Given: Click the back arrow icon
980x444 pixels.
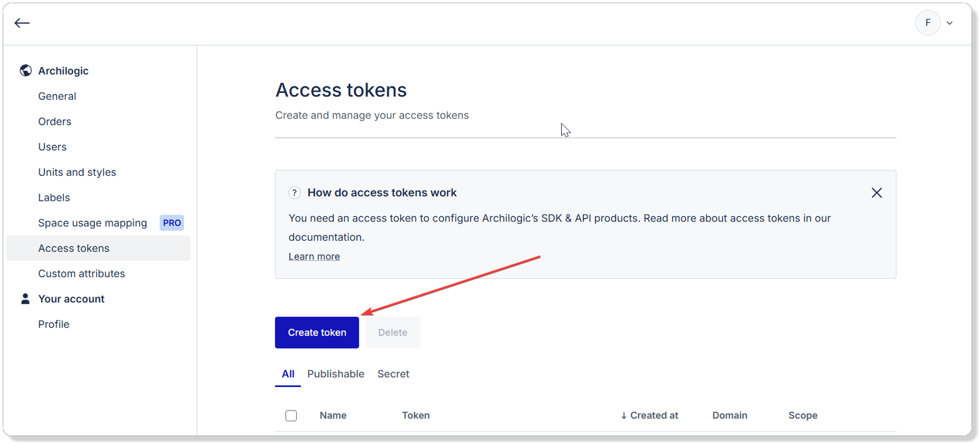Looking at the screenshot, I should (22, 23).
